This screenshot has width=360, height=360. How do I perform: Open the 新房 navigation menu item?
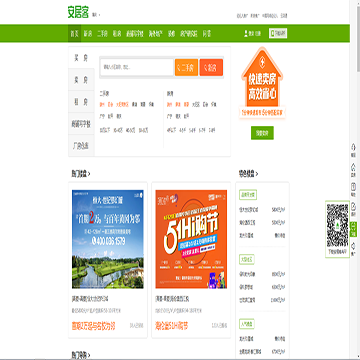click(88, 34)
